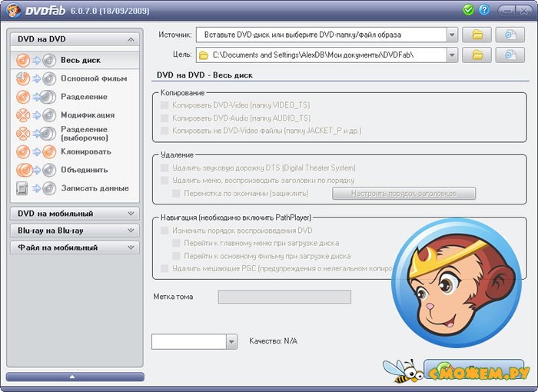The width and height of the screenshot is (538, 392).
Task: Open the Цель path dropdown
Action: (452, 55)
